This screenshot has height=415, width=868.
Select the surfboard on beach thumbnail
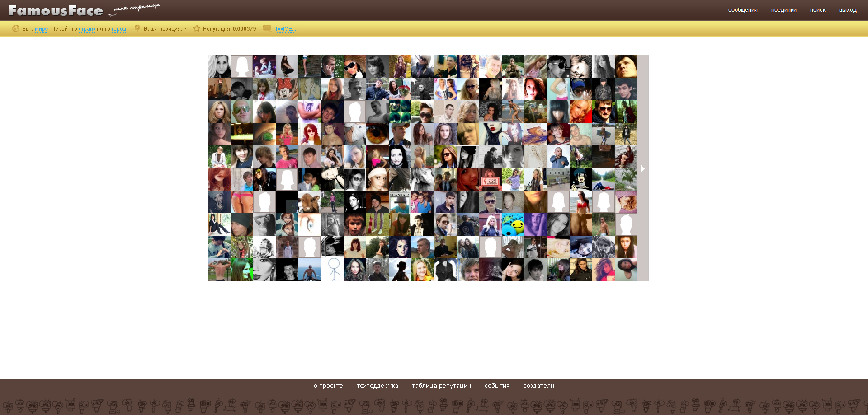[x=604, y=134]
